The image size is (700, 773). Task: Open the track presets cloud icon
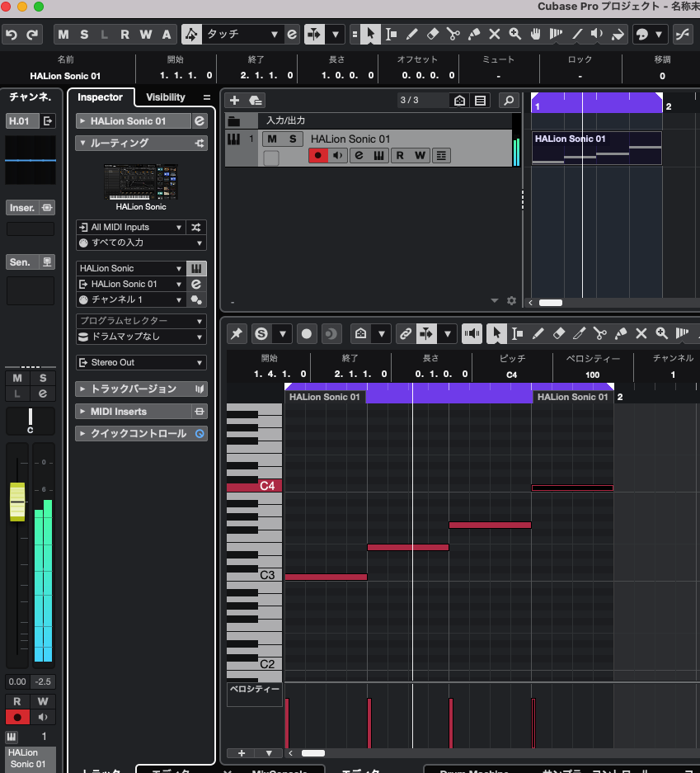pos(255,101)
